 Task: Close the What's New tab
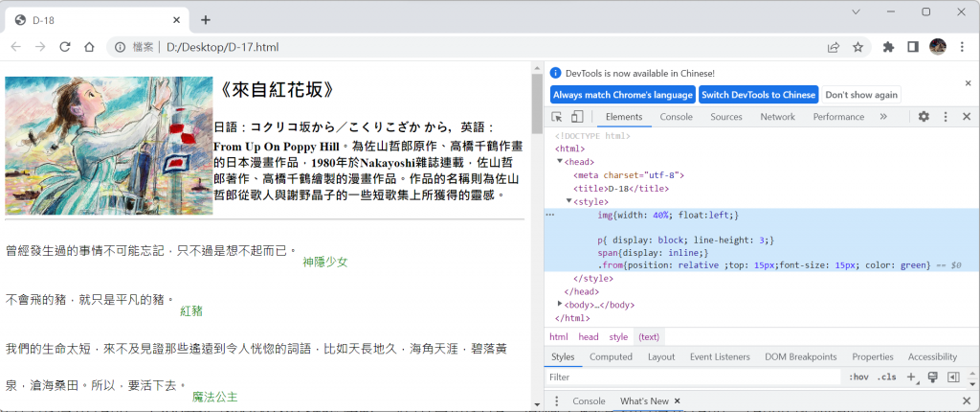coord(677,401)
